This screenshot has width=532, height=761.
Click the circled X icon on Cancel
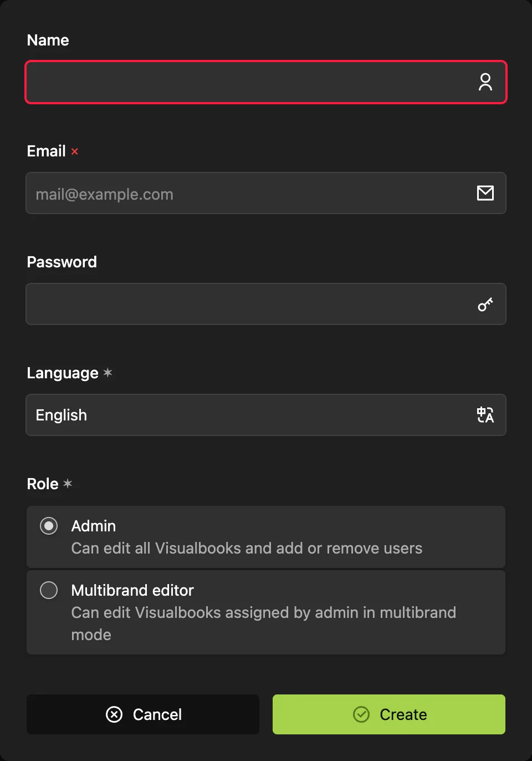pyautogui.click(x=114, y=714)
